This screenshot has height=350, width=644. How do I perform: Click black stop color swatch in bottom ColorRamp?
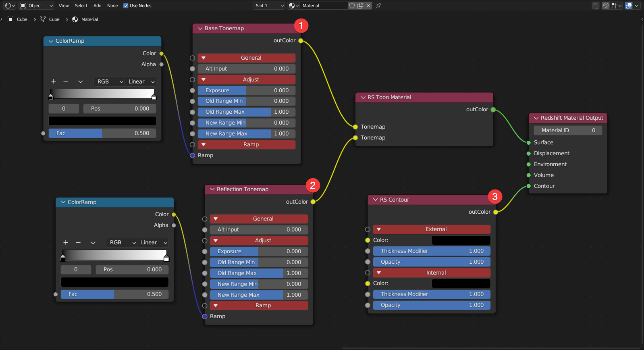[114, 282]
